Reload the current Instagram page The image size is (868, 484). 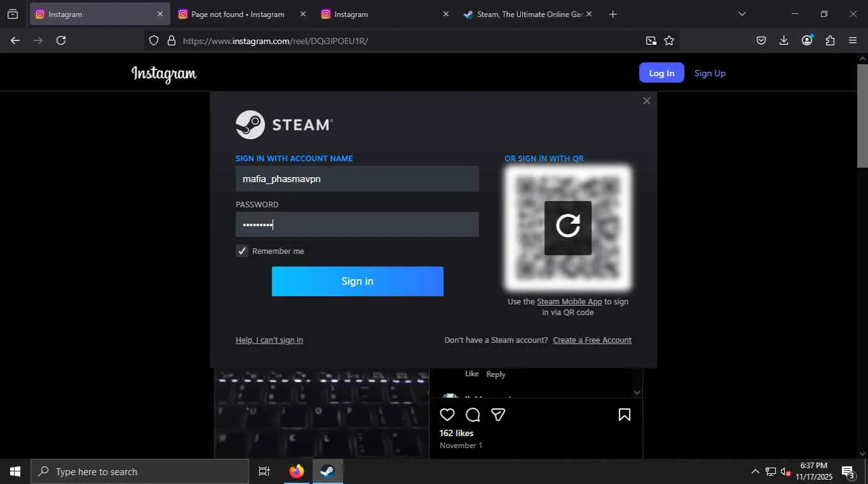pos(61,40)
